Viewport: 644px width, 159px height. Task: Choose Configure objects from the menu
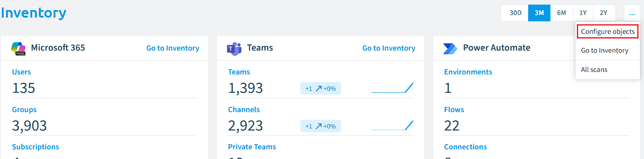click(608, 31)
